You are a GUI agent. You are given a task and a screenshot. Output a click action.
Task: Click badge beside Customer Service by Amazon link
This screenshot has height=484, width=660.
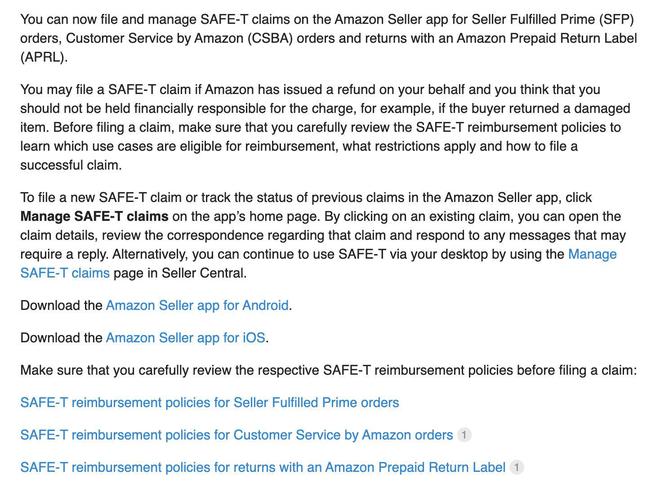tap(464, 435)
